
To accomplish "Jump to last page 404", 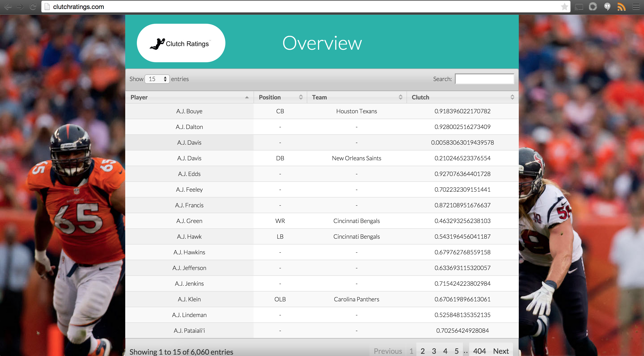I will (x=479, y=351).
